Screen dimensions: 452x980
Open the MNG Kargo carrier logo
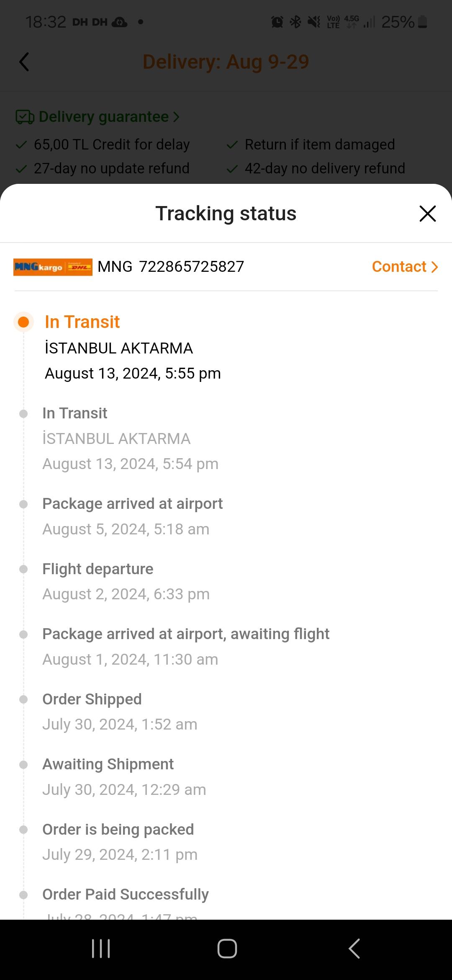pyautogui.click(x=53, y=267)
